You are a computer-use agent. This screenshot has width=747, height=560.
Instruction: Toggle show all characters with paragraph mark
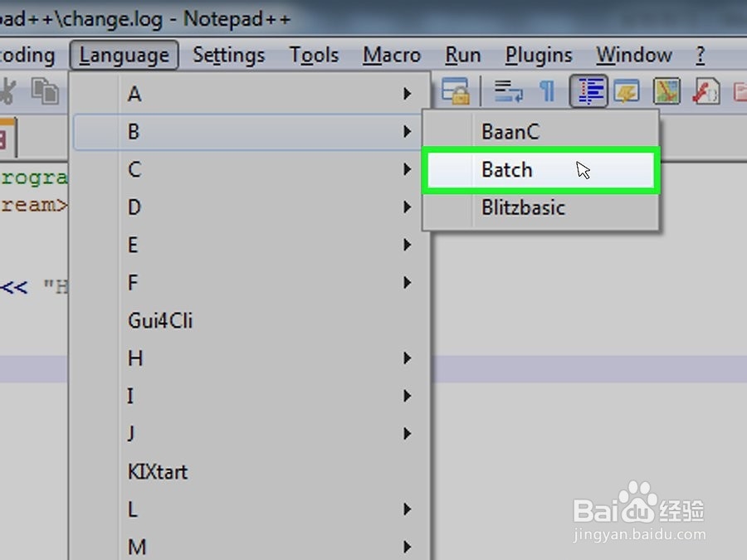(x=547, y=91)
